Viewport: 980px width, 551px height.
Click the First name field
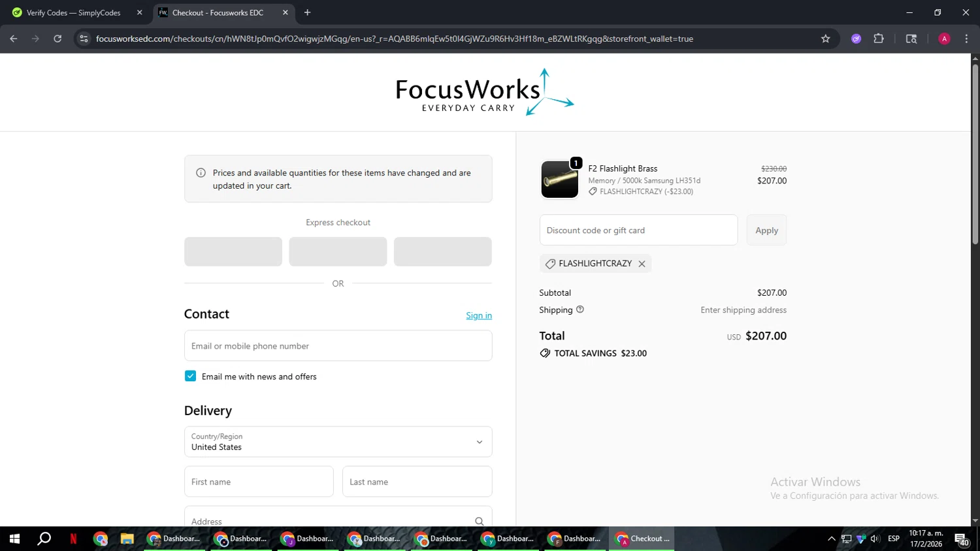pos(259,482)
